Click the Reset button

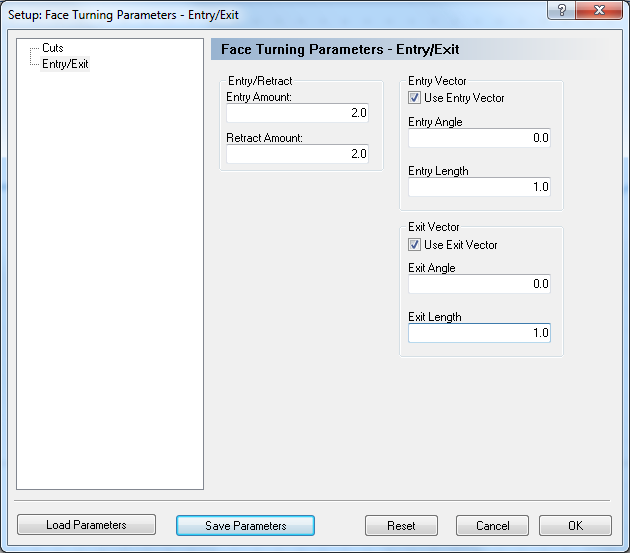coord(401,526)
